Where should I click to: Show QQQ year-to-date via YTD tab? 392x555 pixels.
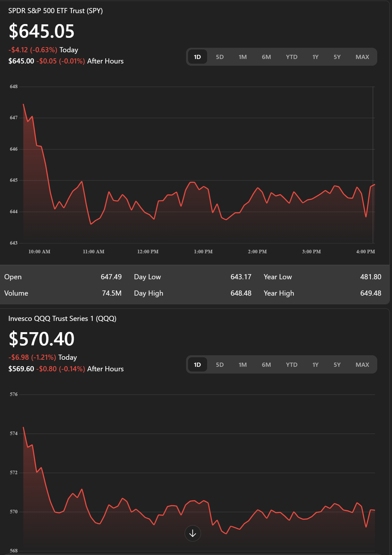pyautogui.click(x=292, y=365)
